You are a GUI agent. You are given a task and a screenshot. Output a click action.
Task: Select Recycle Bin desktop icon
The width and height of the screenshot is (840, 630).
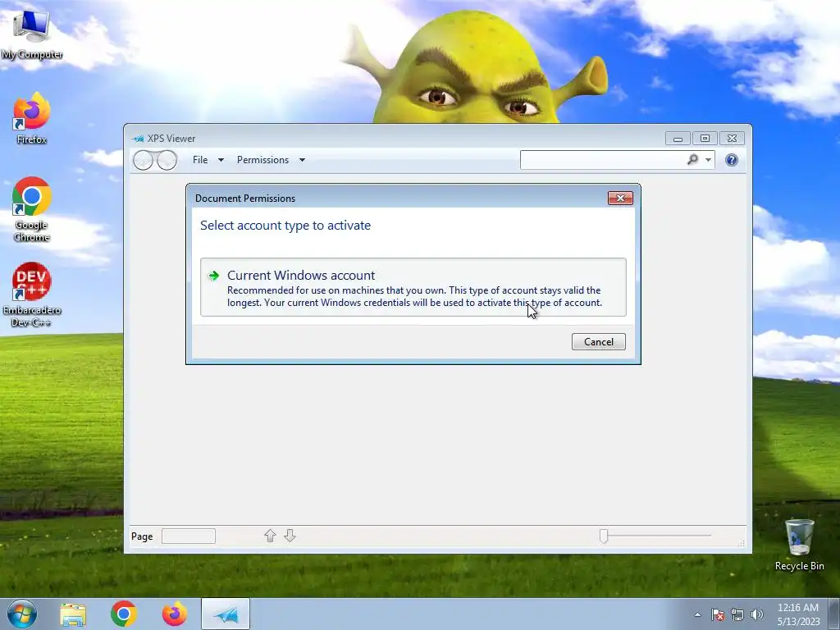[x=799, y=545]
